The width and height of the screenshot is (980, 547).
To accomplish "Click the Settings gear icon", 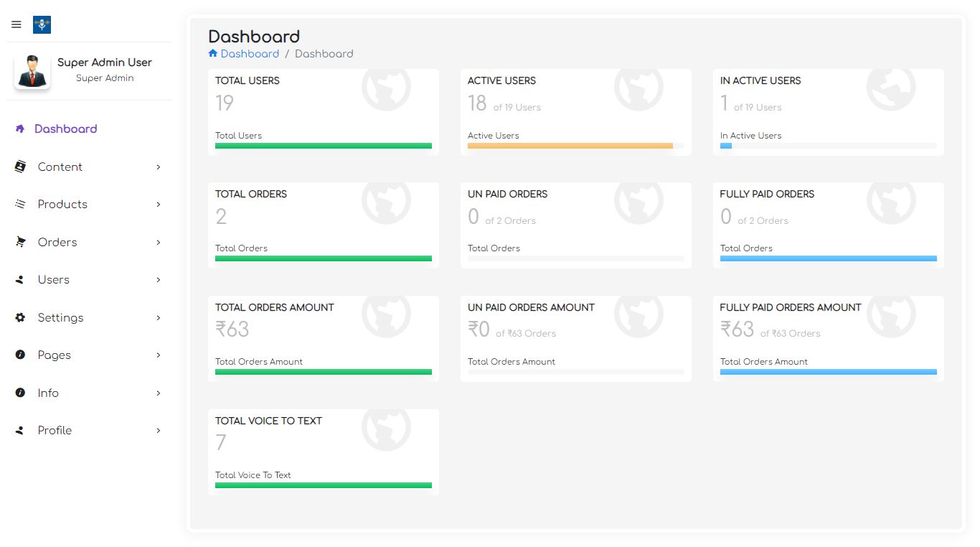I will point(20,317).
